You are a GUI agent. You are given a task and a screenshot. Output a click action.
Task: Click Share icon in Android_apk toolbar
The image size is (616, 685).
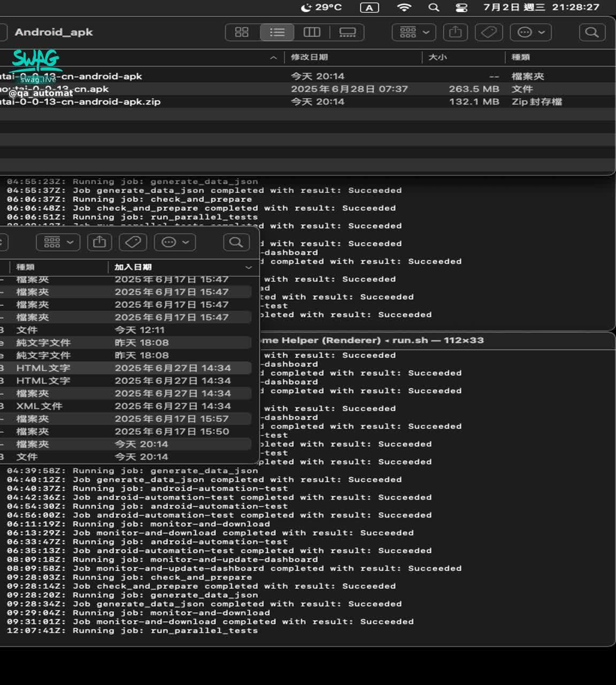point(455,32)
